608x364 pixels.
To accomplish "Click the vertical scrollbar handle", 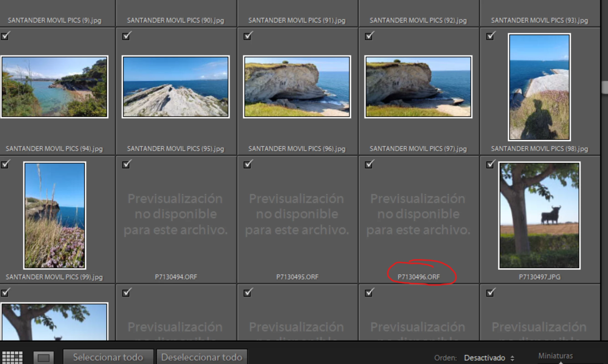I will click(x=605, y=88).
